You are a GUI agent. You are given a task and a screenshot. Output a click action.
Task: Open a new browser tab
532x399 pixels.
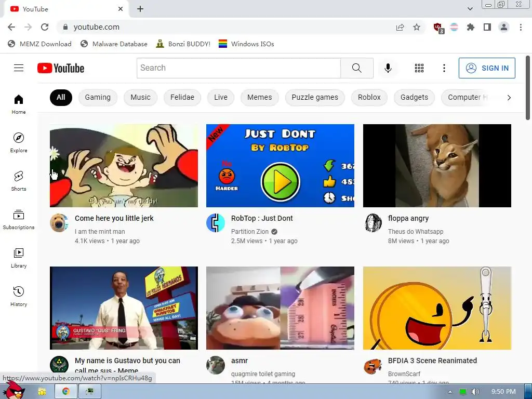(x=140, y=9)
